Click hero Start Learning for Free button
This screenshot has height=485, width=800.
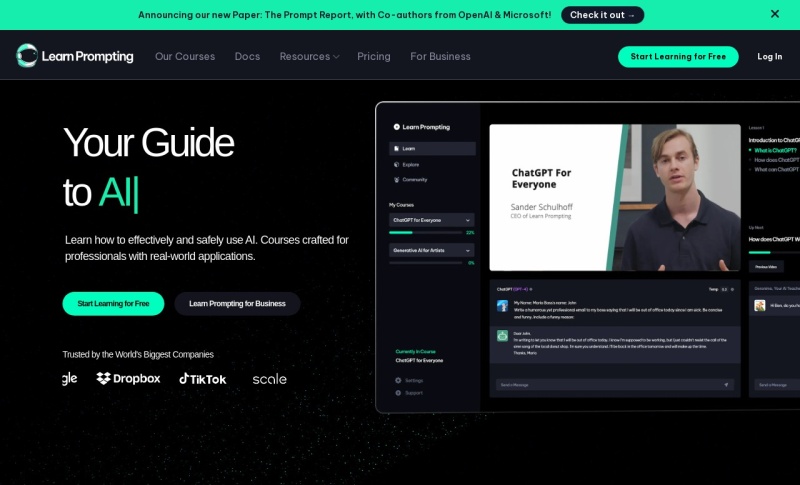(x=113, y=303)
